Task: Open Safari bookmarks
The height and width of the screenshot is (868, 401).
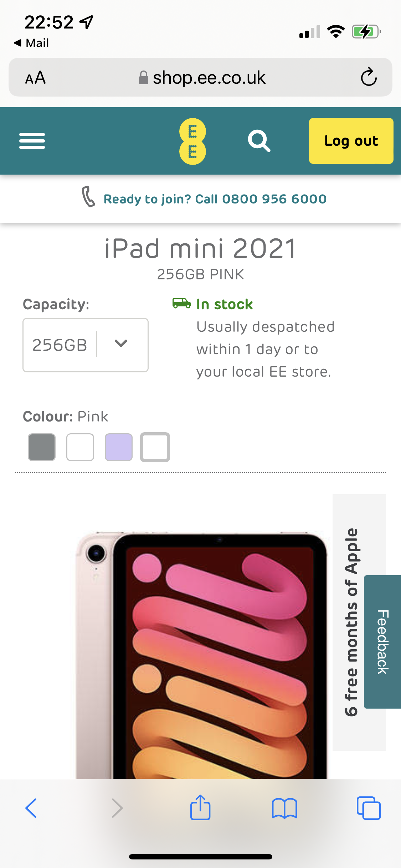Action: coord(284,808)
